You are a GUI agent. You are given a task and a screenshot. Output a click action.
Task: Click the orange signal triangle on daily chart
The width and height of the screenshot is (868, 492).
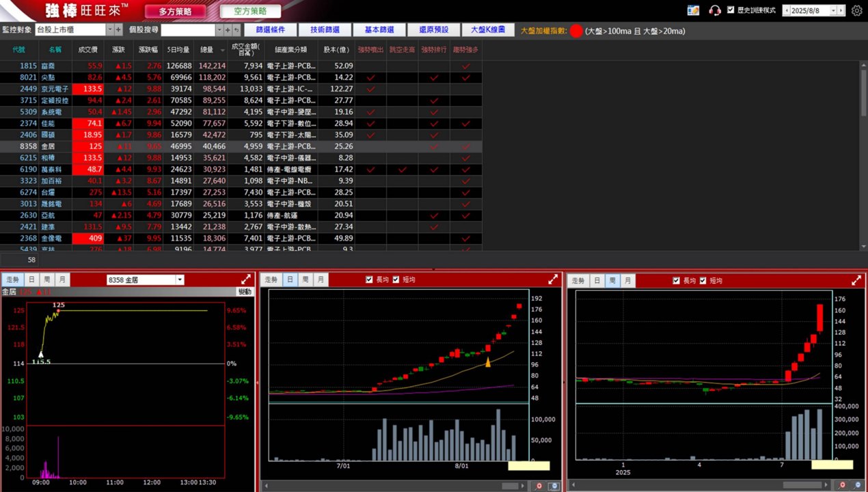[x=488, y=362]
